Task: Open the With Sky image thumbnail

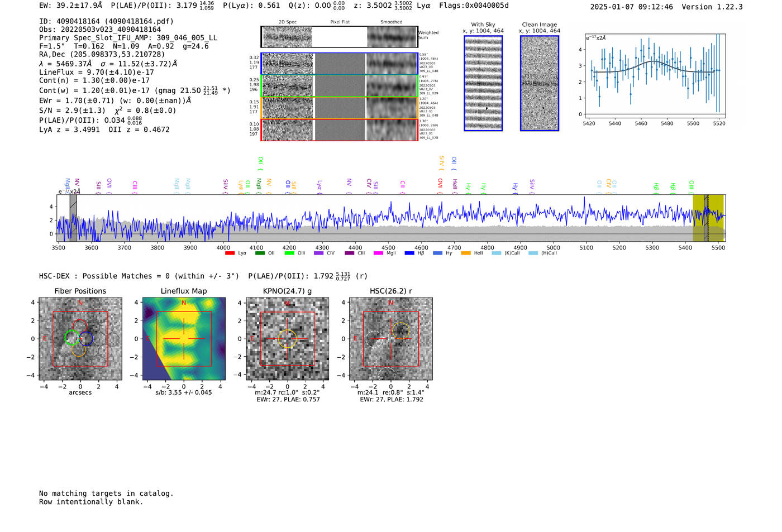Action: [x=483, y=83]
